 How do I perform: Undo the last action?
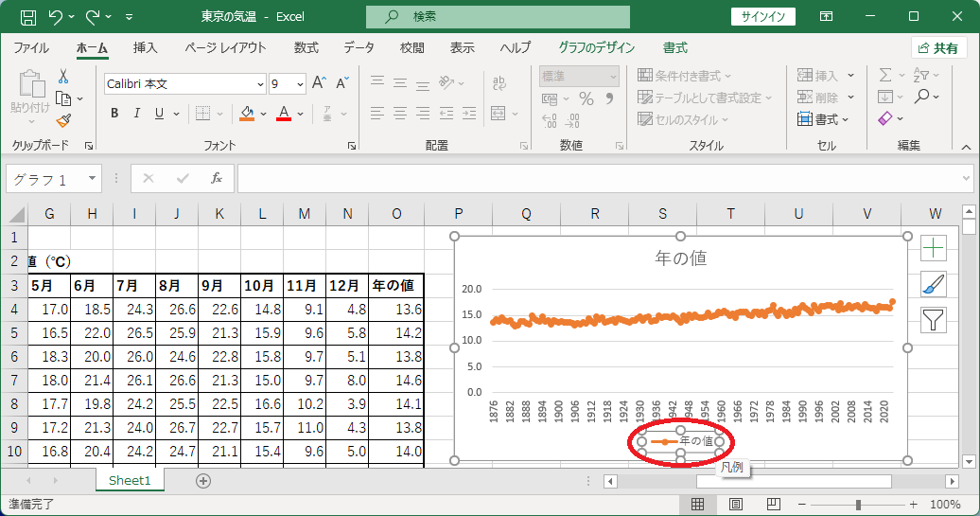pos(56,17)
